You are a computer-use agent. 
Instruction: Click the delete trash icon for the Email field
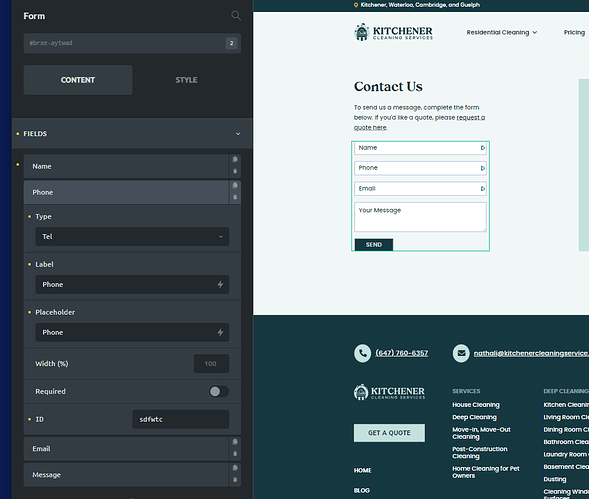pyautogui.click(x=235, y=454)
